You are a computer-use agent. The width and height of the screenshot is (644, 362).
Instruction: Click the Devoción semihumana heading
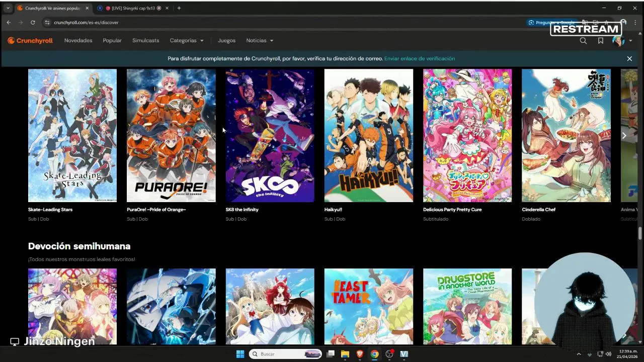pyautogui.click(x=79, y=246)
